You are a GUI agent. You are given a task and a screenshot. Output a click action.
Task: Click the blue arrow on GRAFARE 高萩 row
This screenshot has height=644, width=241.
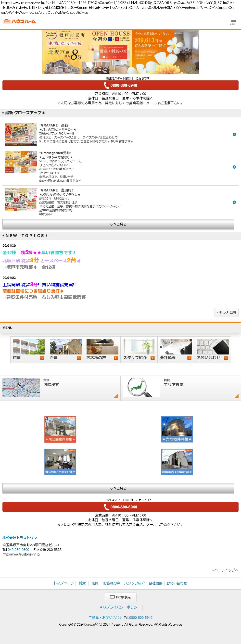pos(234,134)
